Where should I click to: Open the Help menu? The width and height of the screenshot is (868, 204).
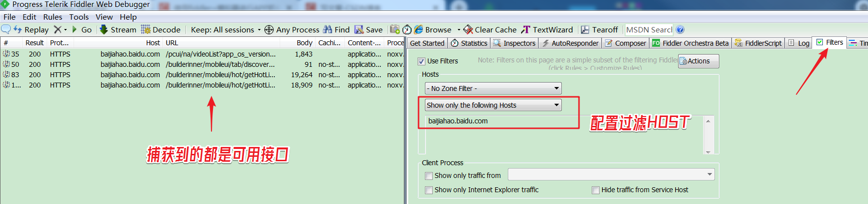(x=128, y=17)
